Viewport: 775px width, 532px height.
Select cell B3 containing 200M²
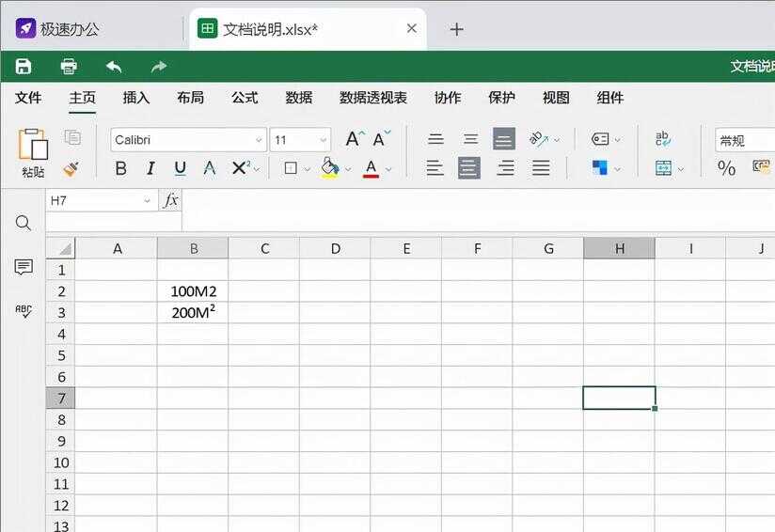point(193,312)
